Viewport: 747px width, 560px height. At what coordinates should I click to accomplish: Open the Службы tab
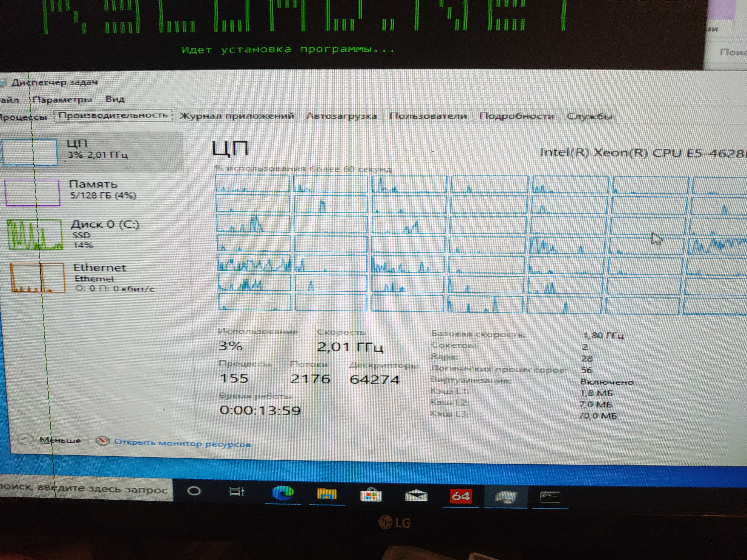click(x=589, y=116)
